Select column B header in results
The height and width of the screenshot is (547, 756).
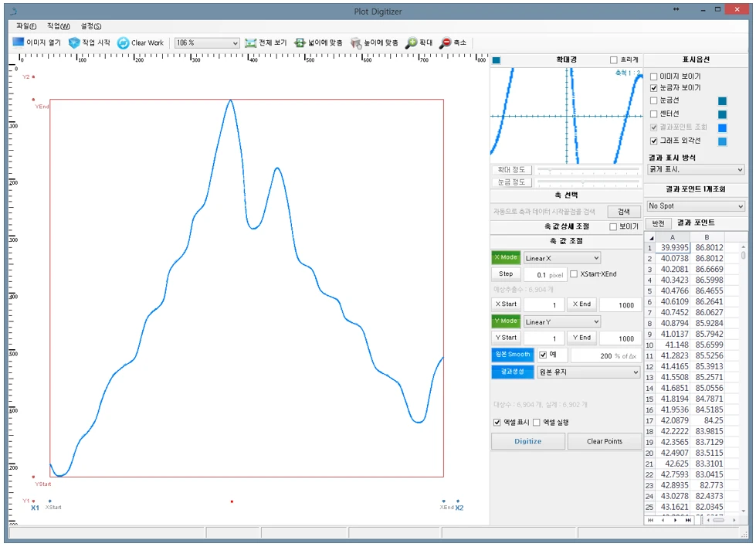pos(707,237)
